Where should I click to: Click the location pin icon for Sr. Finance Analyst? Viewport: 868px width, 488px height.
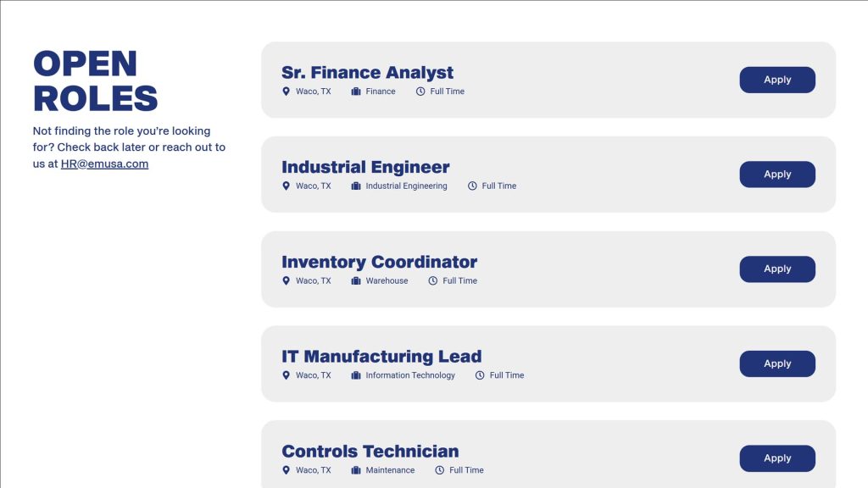pyautogui.click(x=286, y=91)
